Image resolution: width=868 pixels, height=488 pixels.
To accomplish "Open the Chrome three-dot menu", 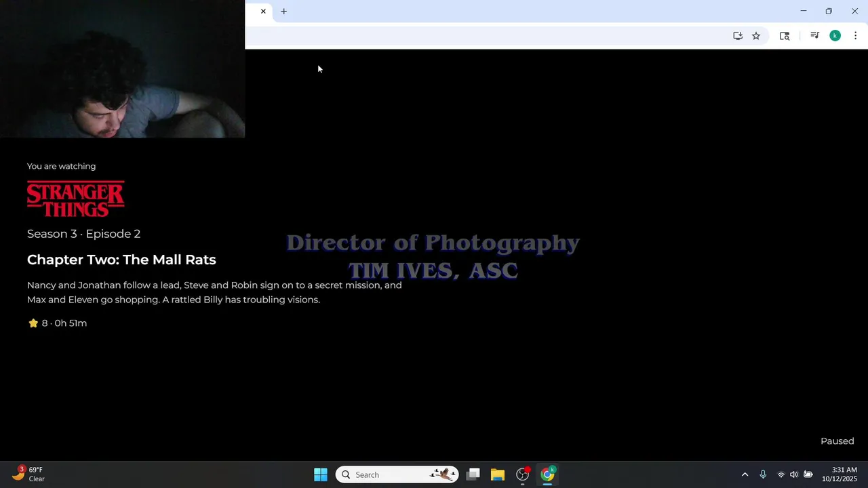I will click(x=855, y=36).
